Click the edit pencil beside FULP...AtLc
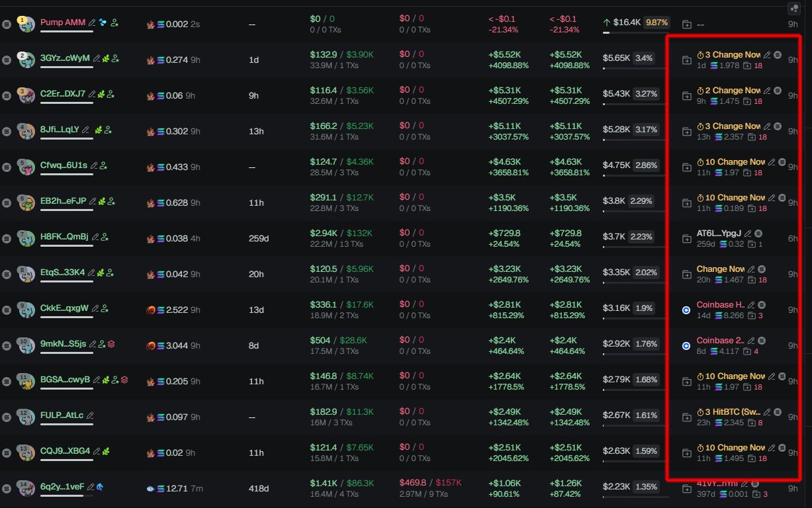This screenshot has height=508, width=812. (x=90, y=415)
